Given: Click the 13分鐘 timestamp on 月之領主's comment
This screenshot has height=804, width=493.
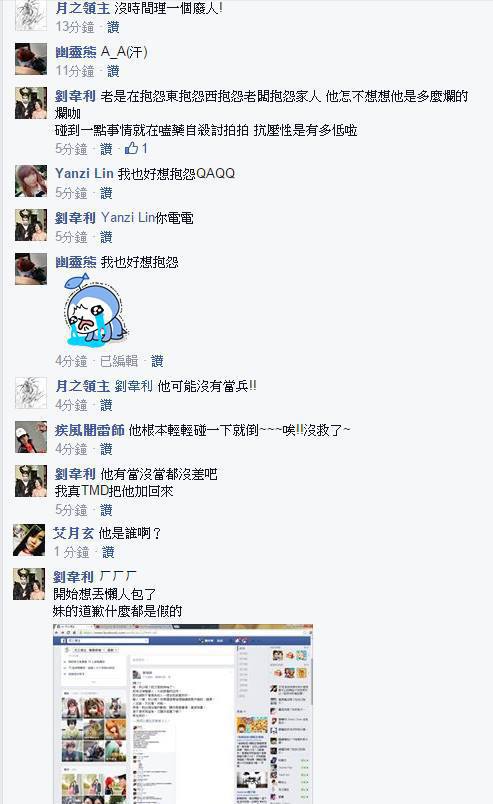Looking at the screenshot, I should [75, 27].
